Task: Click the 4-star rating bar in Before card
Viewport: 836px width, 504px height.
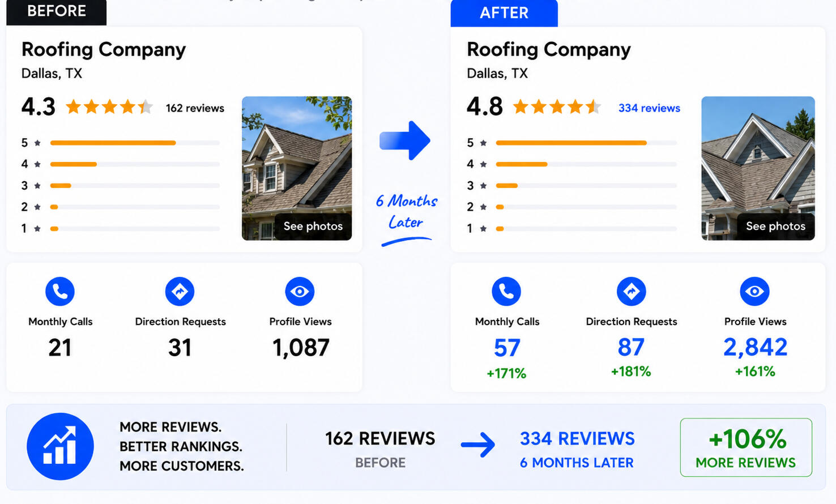Action: [x=135, y=164]
